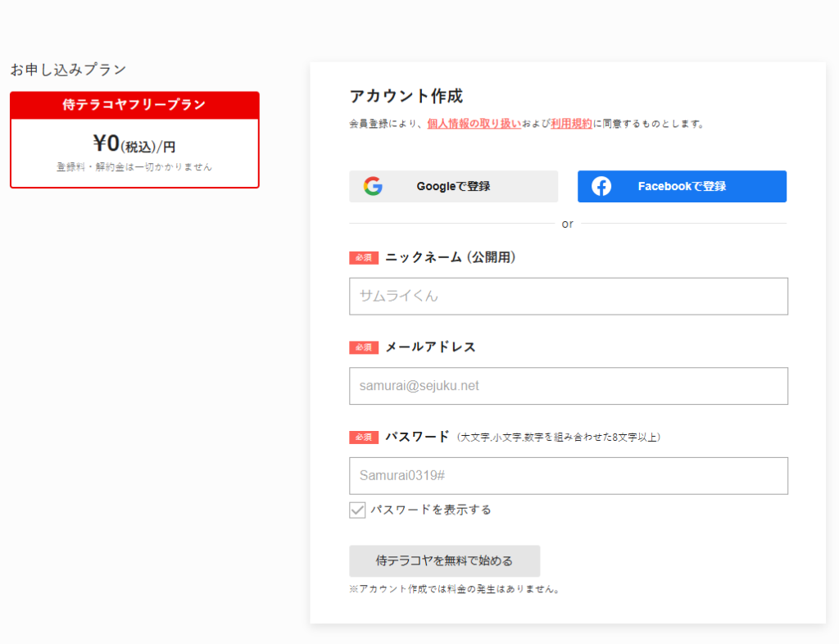Toggle the パスワードを表示する checkbox
This screenshot has width=839, height=644.
pos(357,510)
